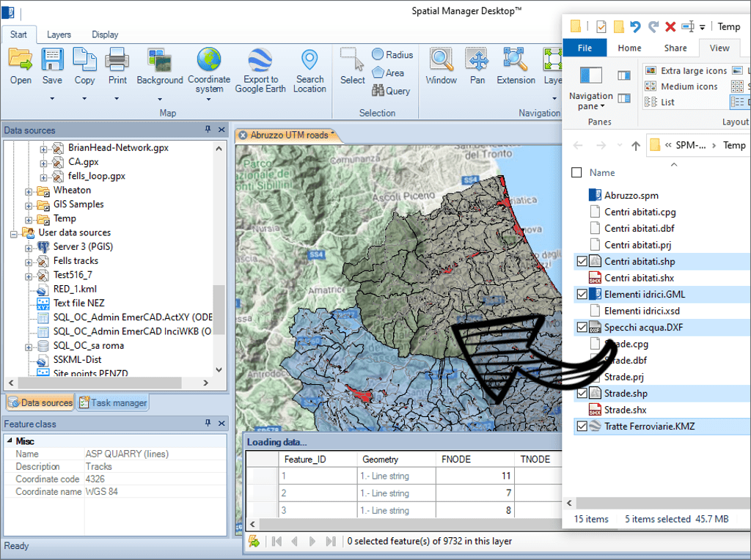Image resolution: width=751 pixels, height=560 pixels.
Task: Click Redo in Explorer quick access toolbar
Action: 653,27
